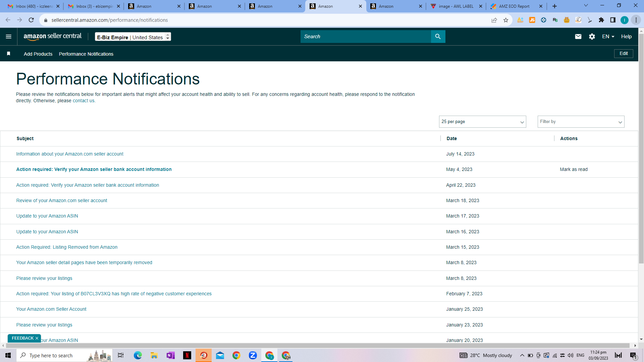This screenshot has height=362, width=644.
Task: Open the RS extension icon
Action: (555, 20)
